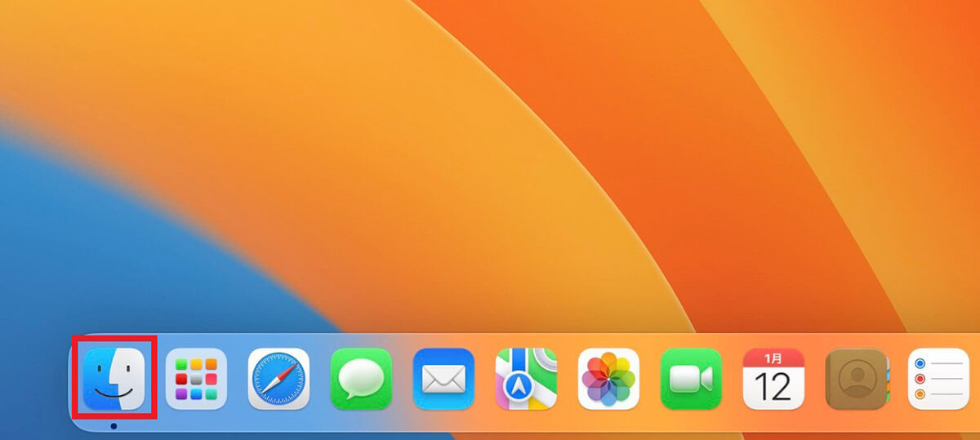Open the Contacts app in Dock
Viewport: 980px width, 440px height.
[x=857, y=379]
